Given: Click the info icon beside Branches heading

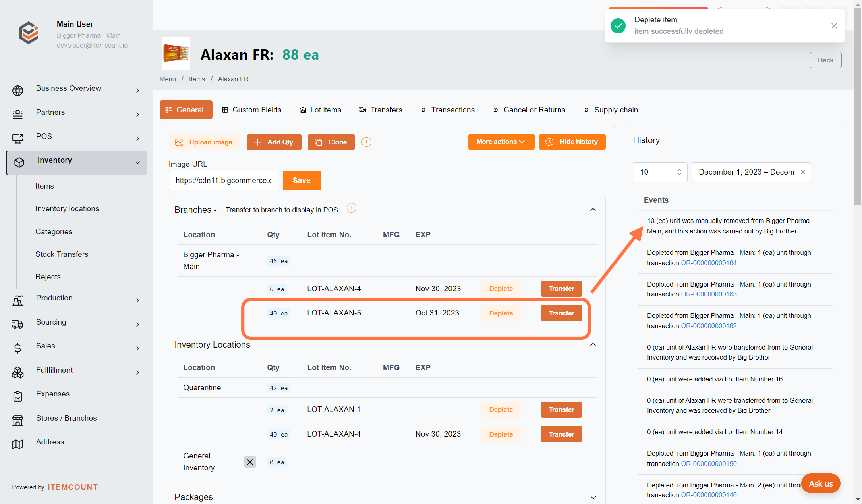Looking at the screenshot, I should pyautogui.click(x=352, y=208).
